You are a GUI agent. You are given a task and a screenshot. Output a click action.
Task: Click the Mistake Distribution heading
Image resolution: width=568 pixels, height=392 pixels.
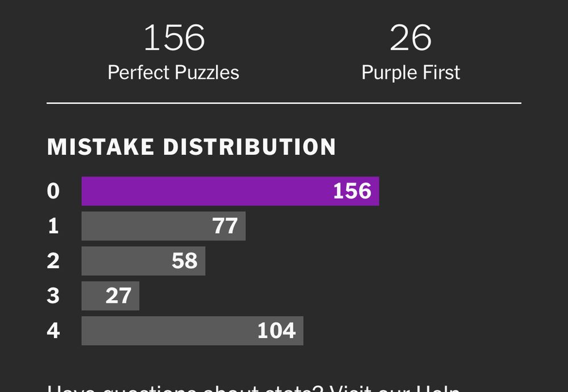[191, 147]
